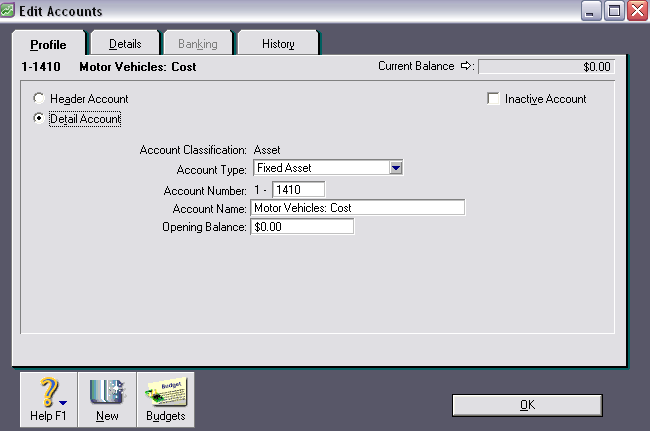Click the New account icon
The height and width of the screenshot is (431, 650).
point(107,400)
